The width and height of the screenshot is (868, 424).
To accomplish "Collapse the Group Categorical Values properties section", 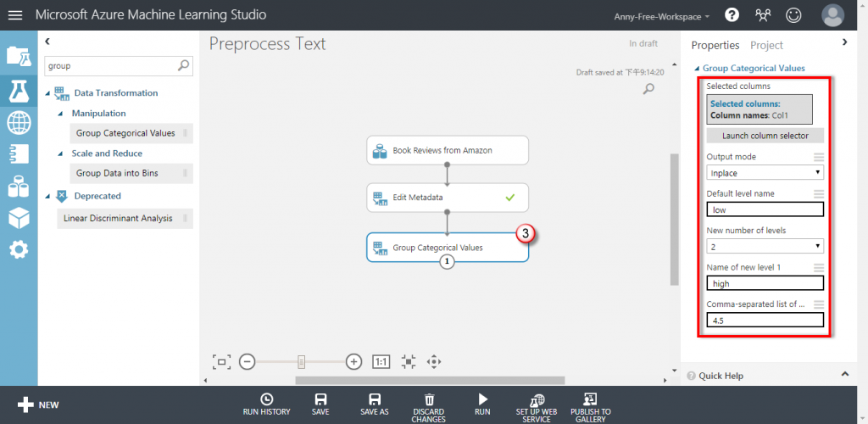I will [697, 69].
